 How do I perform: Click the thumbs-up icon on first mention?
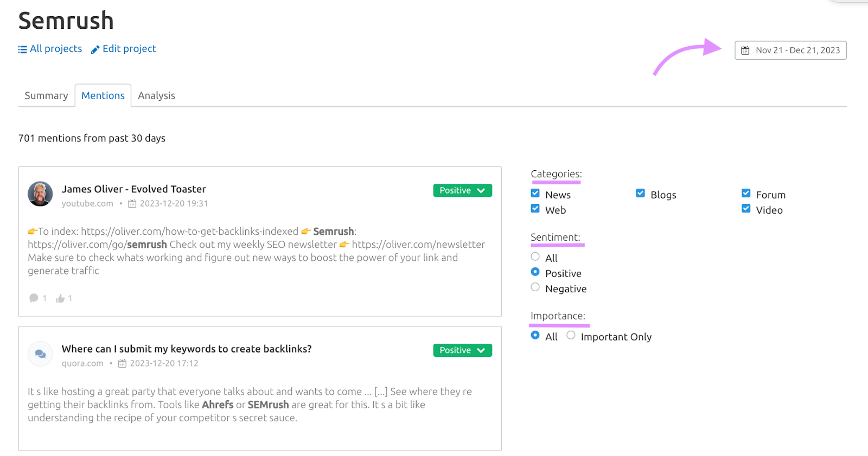pos(60,298)
